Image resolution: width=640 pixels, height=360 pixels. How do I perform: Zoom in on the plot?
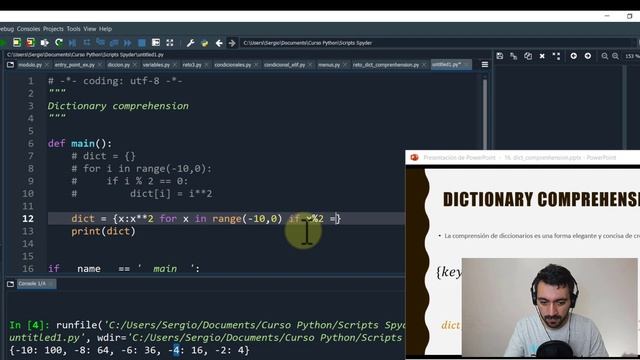click(615, 56)
